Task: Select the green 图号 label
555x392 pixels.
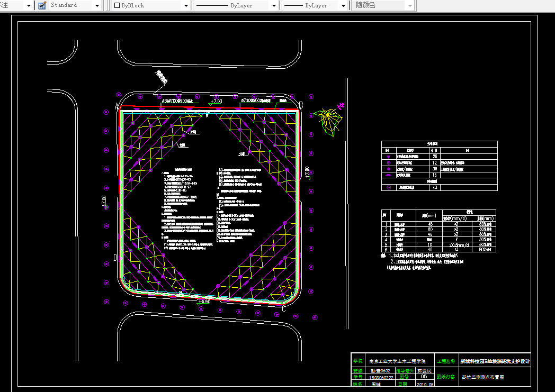Action: tap(404, 377)
